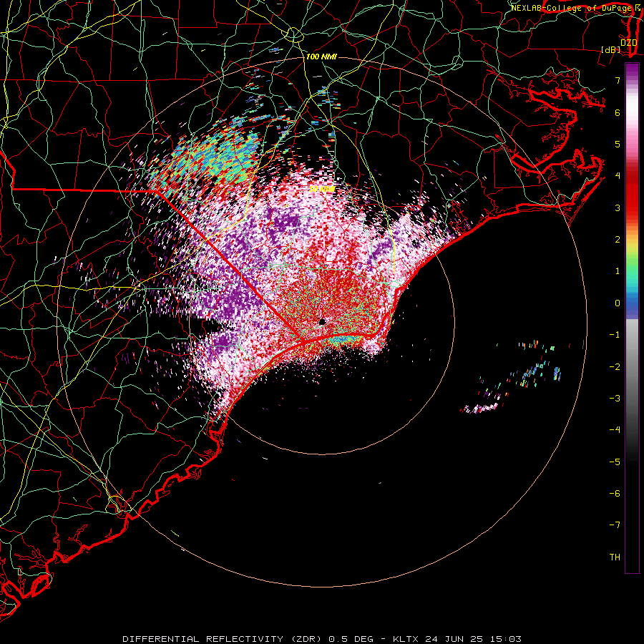Click the -6 value on the dB scale
The image size is (644, 644).
(615, 494)
